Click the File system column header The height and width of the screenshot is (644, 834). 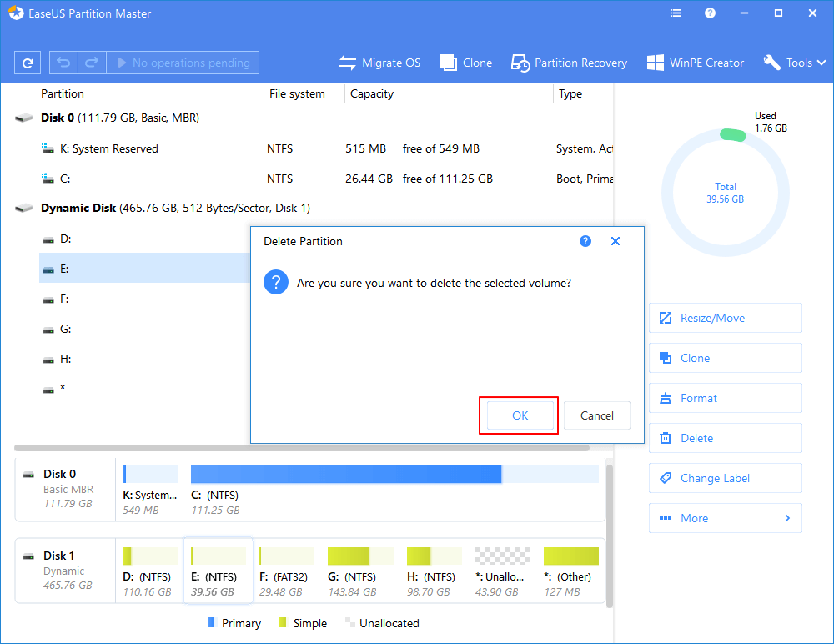point(297,93)
